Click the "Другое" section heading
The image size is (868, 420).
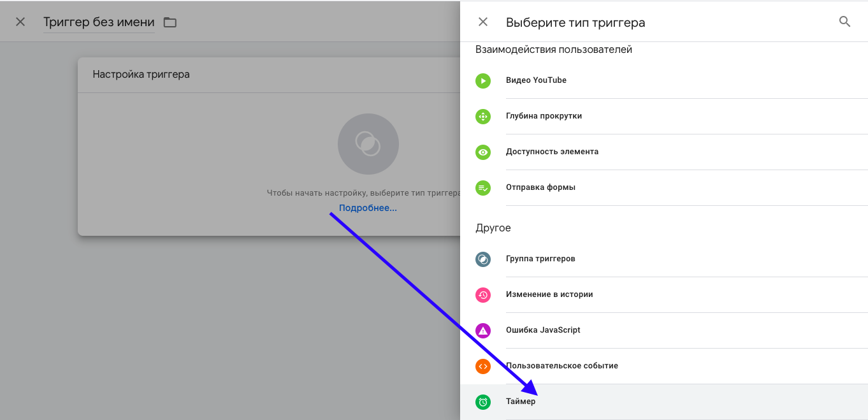tap(493, 228)
